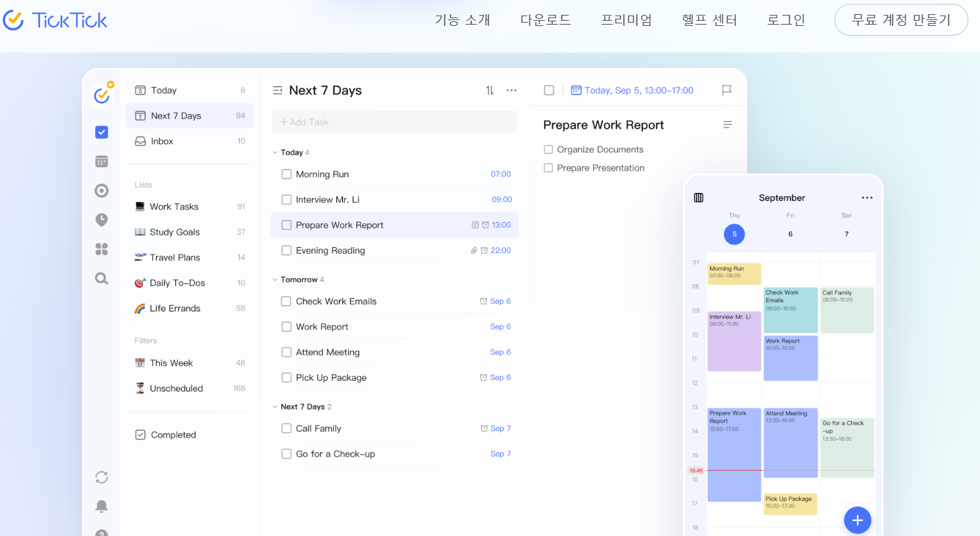This screenshot has height=536, width=980.
Task: Open Search from the sidebar
Action: tap(102, 278)
